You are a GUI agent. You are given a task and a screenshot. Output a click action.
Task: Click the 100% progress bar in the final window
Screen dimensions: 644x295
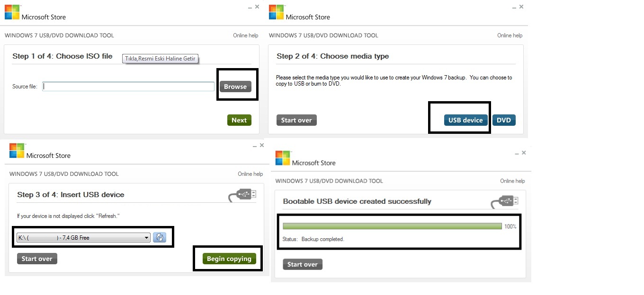(392, 226)
